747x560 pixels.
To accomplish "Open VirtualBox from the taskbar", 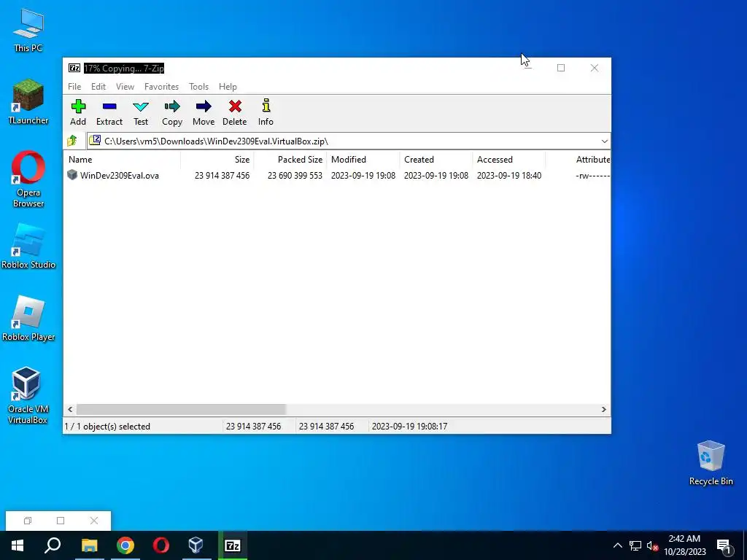I will click(196, 545).
